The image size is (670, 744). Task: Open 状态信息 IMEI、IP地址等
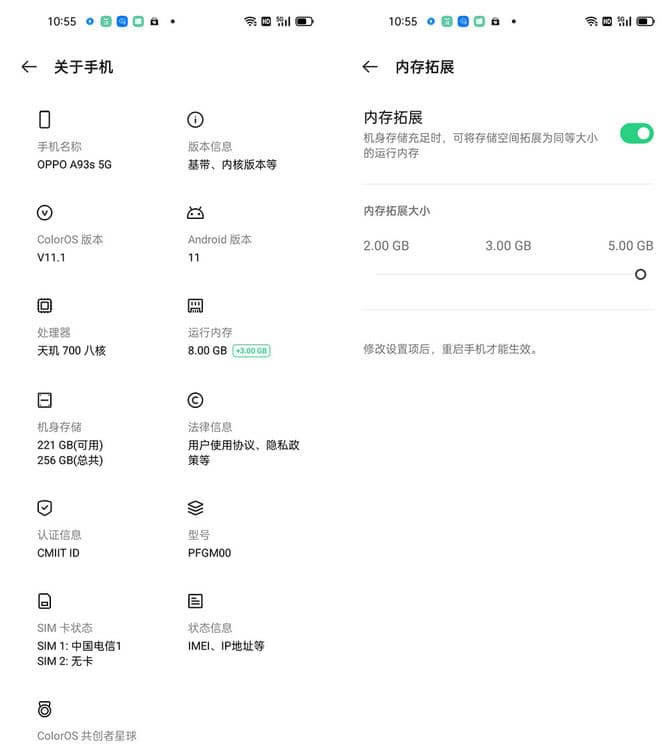tap(226, 637)
